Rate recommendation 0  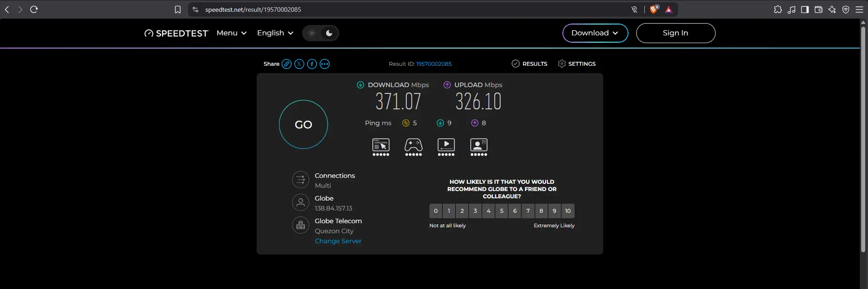[436, 211]
